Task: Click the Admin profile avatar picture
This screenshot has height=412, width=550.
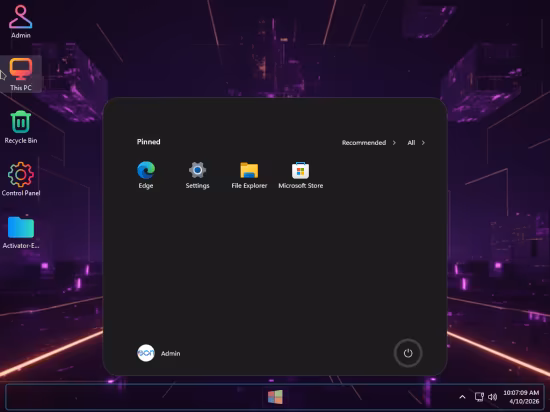Action: (146, 353)
